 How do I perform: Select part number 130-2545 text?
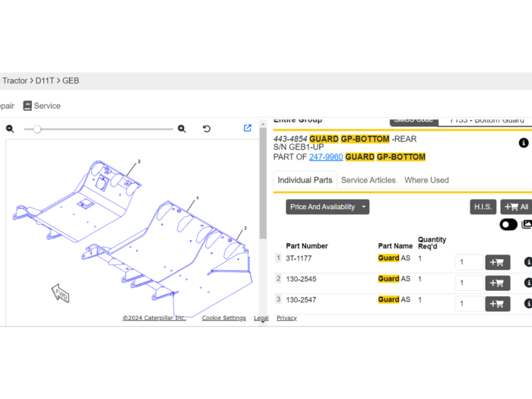point(301,279)
